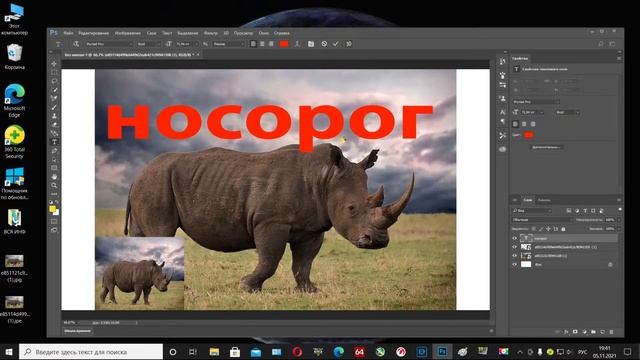Select left align text in options bar
Viewport: 640px width, 360px height.
pyautogui.click(x=253, y=44)
